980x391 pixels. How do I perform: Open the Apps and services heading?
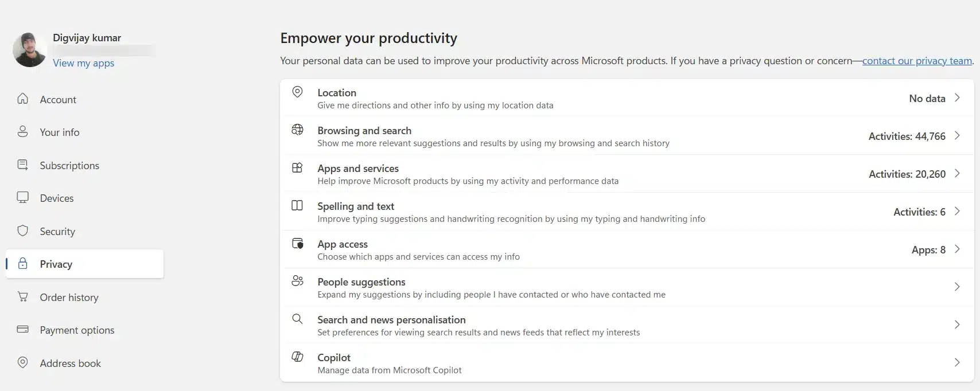click(x=358, y=168)
